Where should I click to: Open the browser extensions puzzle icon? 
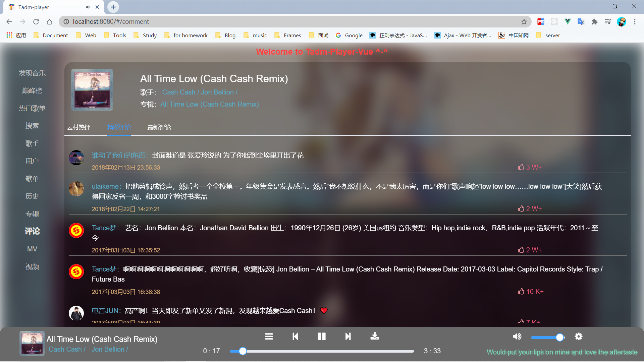click(x=594, y=22)
